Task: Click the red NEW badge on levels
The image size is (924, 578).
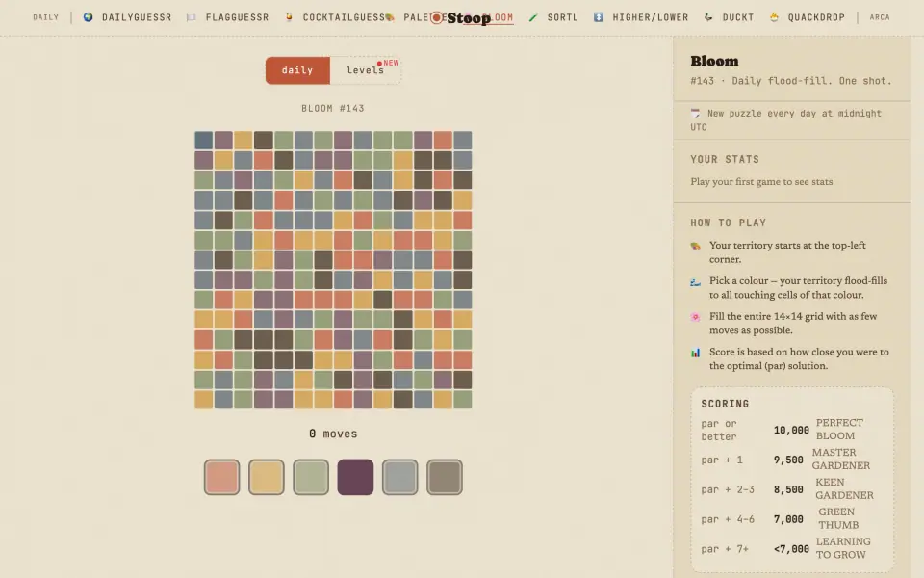Action: (x=388, y=63)
